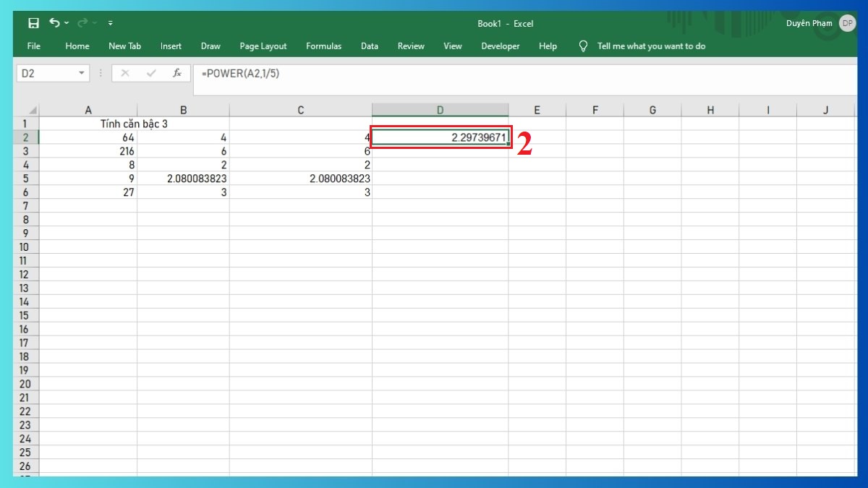
Task: Open the Customize Quick Access Toolbar dropdown
Action: point(110,22)
